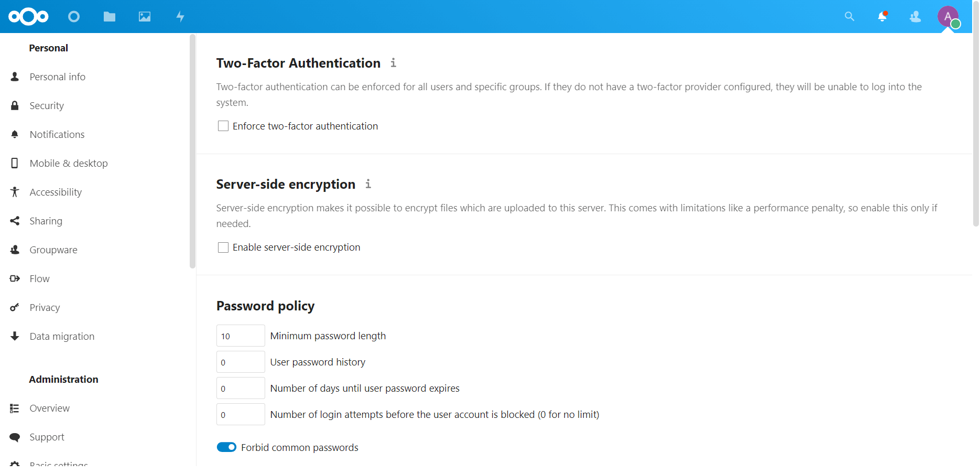980x474 pixels.
Task: Open the Contacts menu icon
Action: 916,17
